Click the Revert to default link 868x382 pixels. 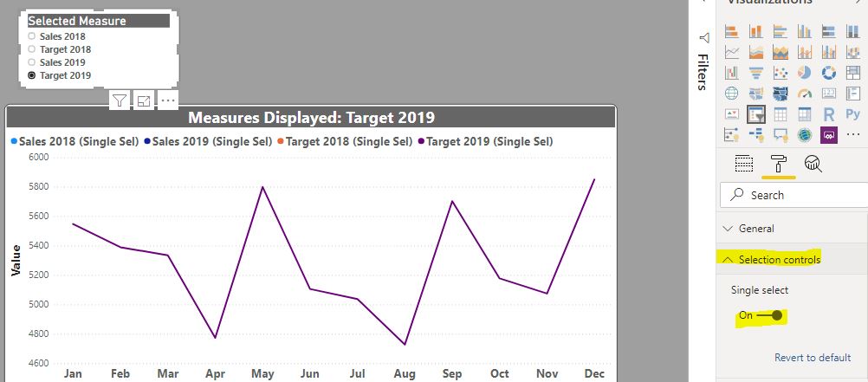812,358
